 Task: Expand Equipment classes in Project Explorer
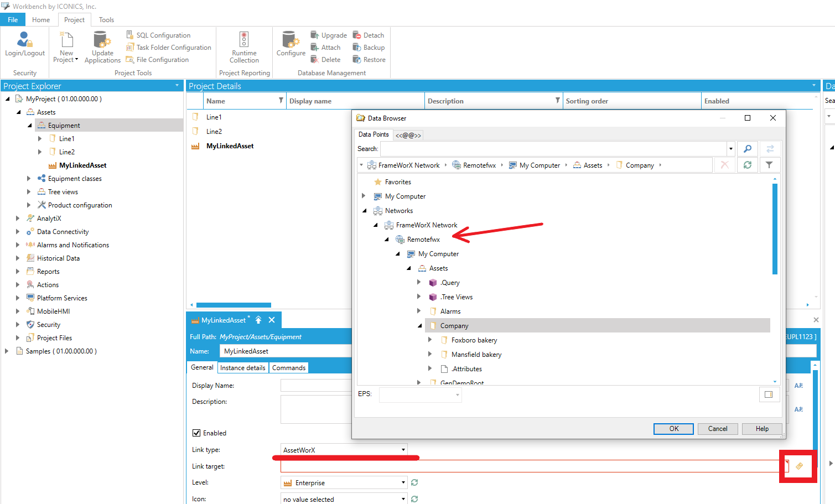[x=29, y=178]
